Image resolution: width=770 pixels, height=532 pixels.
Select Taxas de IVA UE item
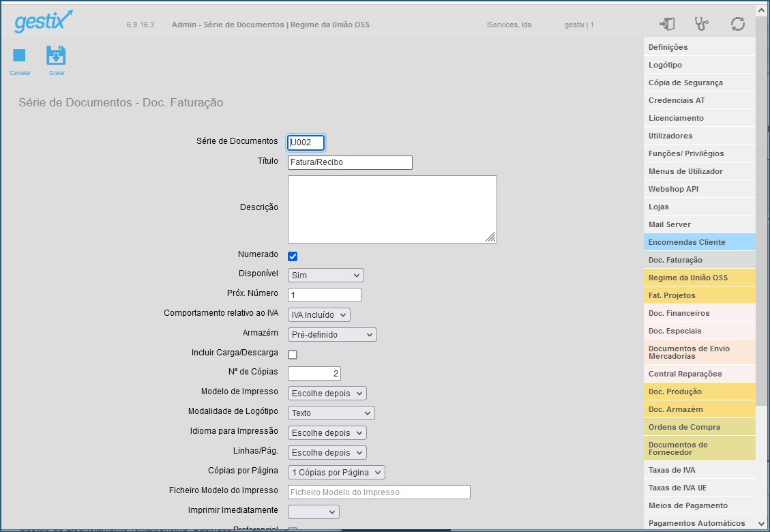click(x=699, y=488)
